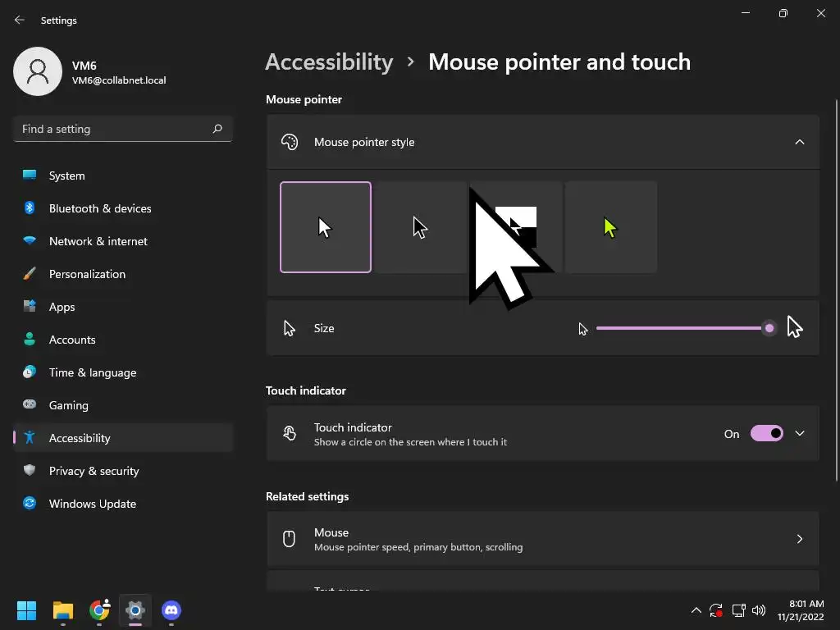Click the Settings gear in taskbar

135,610
